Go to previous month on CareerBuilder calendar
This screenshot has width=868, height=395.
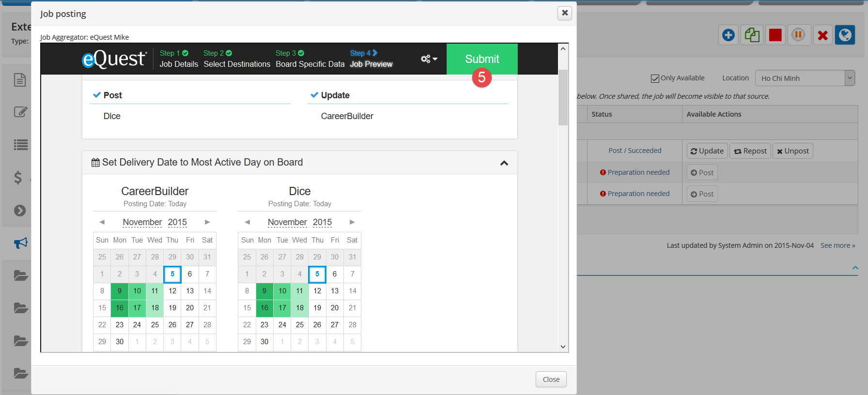point(102,222)
